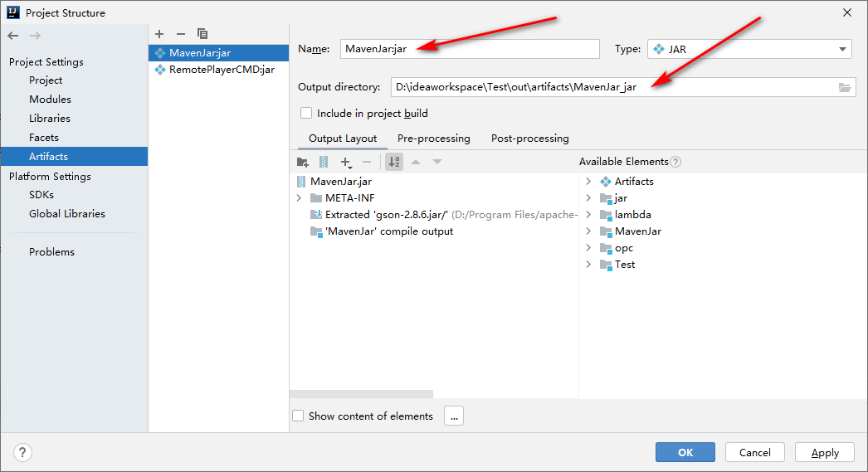Image resolution: width=868 pixels, height=472 pixels.
Task: Move element up in output layout
Action: [x=416, y=162]
